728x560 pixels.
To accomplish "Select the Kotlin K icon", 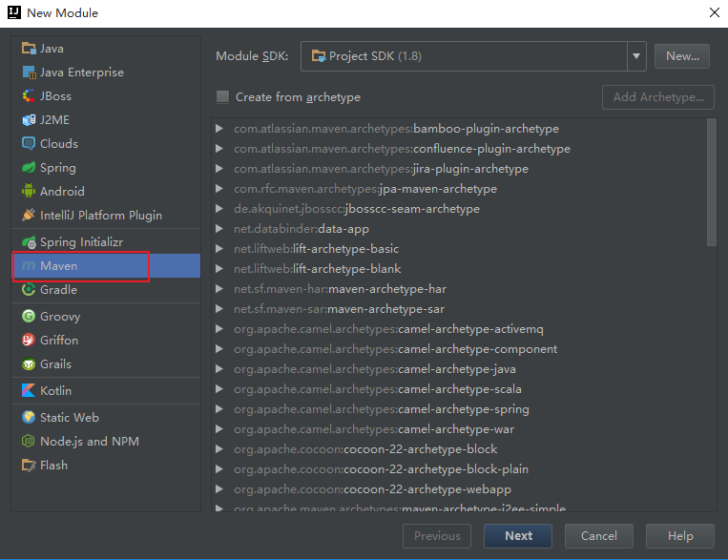I will click(x=29, y=390).
